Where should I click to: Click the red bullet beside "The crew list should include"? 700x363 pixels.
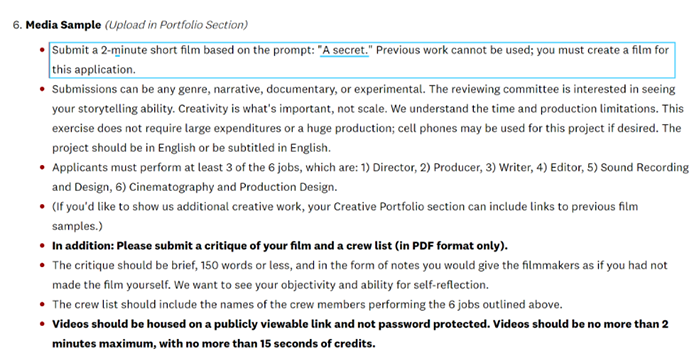(42, 305)
